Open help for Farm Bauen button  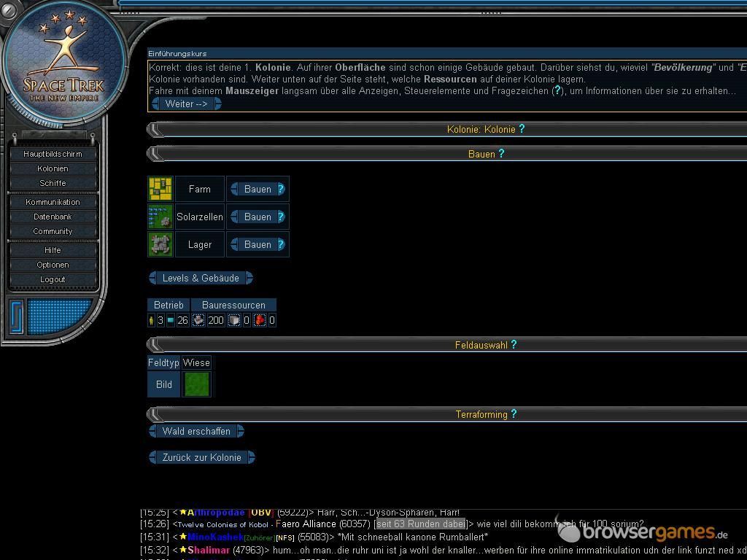281,189
